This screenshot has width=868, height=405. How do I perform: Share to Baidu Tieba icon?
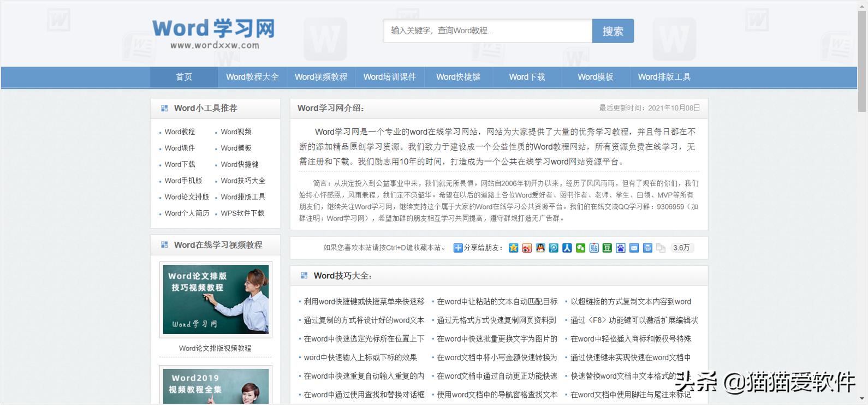point(594,248)
